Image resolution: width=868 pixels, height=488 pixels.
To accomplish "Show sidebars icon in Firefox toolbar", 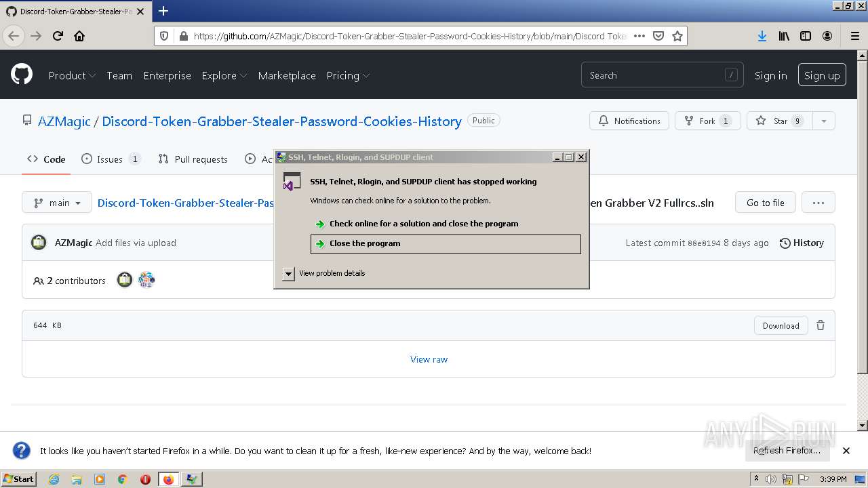I will pos(806,36).
